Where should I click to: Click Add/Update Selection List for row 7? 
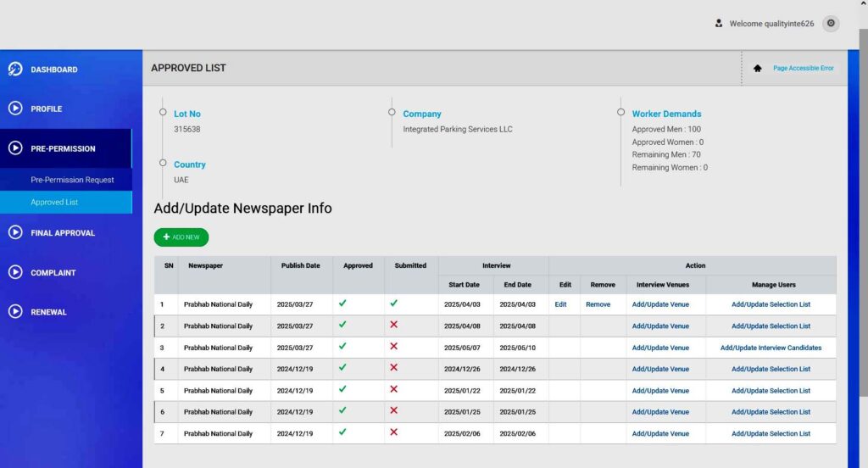click(x=771, y=433)
